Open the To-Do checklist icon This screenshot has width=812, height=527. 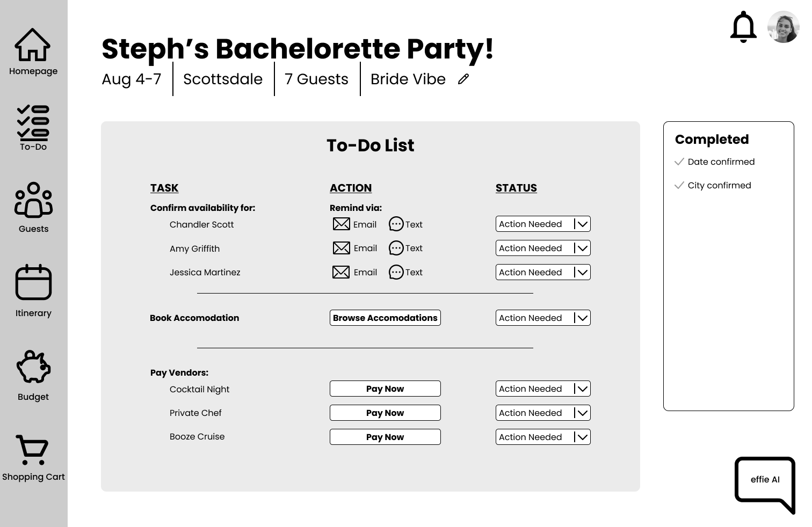tap(33, 123)
